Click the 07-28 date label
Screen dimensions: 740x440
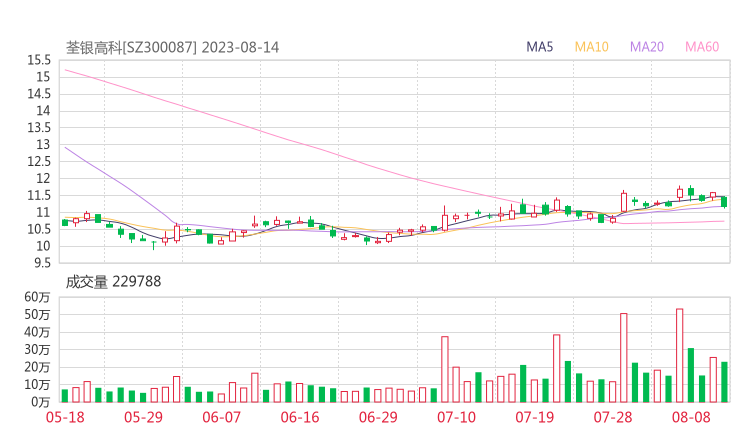coord(613,417)
